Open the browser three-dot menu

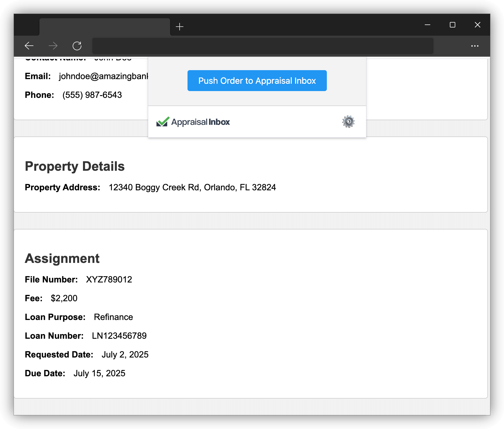click(475, 46)
